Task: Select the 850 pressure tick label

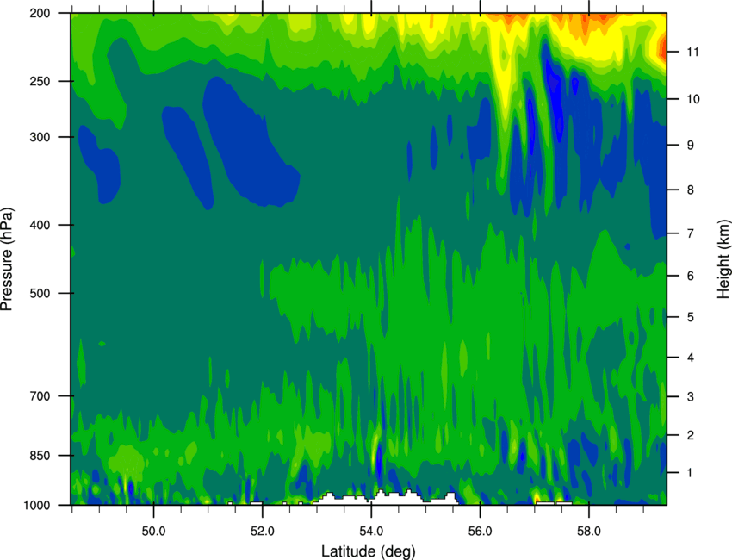Action: [40, 456]
